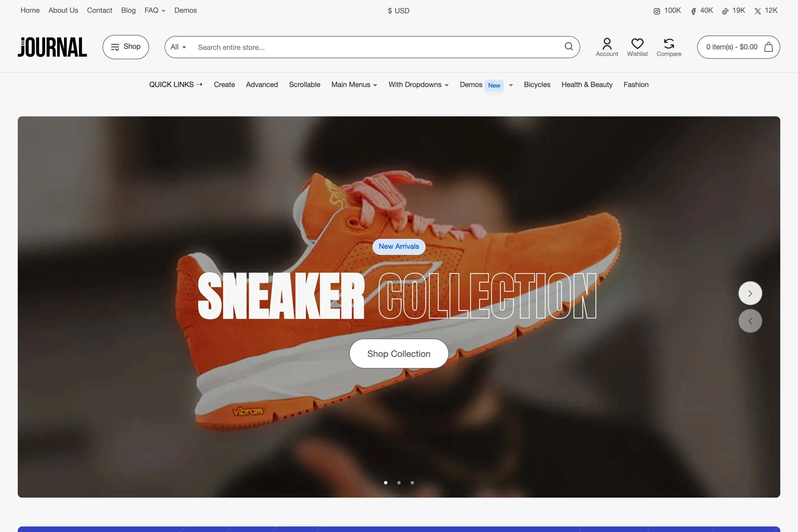The width and height of the screenshot is (798, 532).
Task: Open the Advanced quick link
Action: tap(262, 85)
